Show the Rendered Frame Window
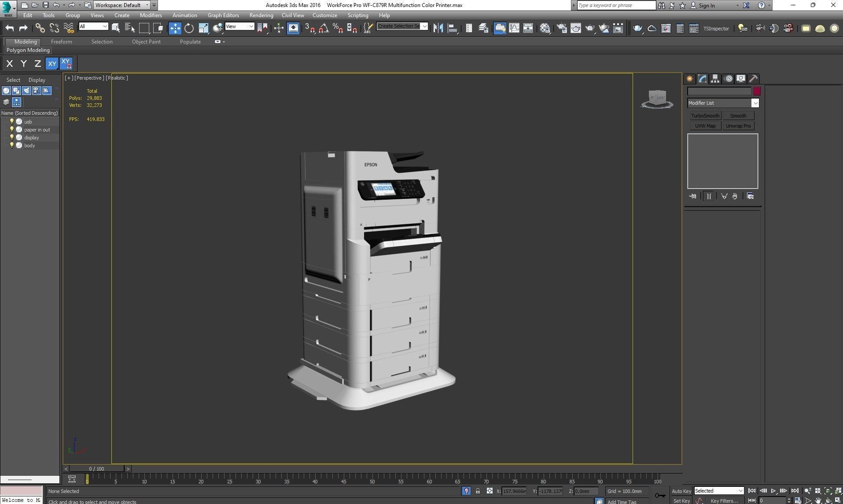The width and height of the screenshot is (843, 504). (x=576, y=28)
